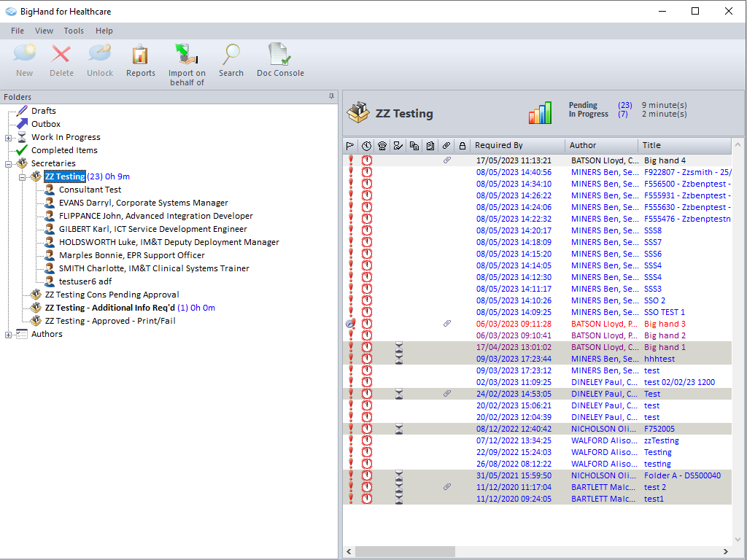This screenshot has width=747, height=560.
Task: Launch the Doc Console tool
Action: [x=280, y=54]
